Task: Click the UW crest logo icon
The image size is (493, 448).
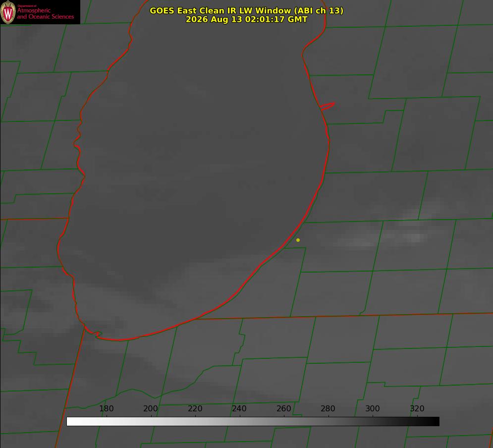Action: [x=8, y=12]
